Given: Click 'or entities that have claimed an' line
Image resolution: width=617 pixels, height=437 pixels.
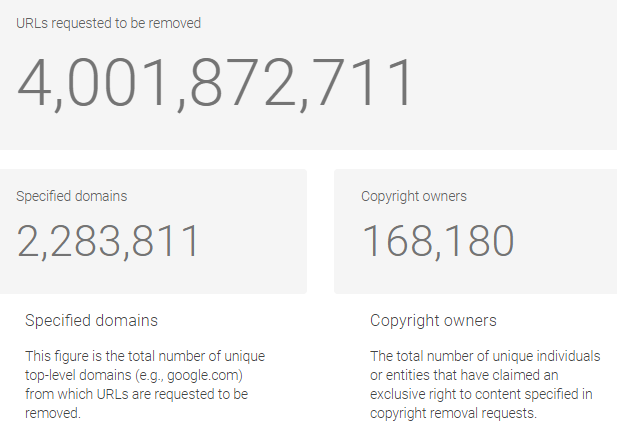Looking at the screenshot, I should pos(464,375).
